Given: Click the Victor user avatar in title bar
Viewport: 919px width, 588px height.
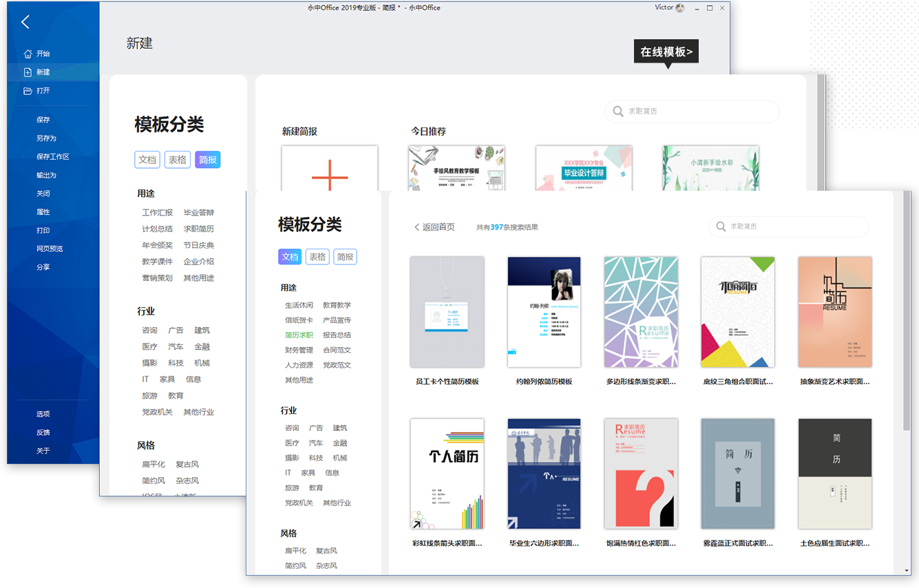Looking at the screenshot, I should 680,8.
